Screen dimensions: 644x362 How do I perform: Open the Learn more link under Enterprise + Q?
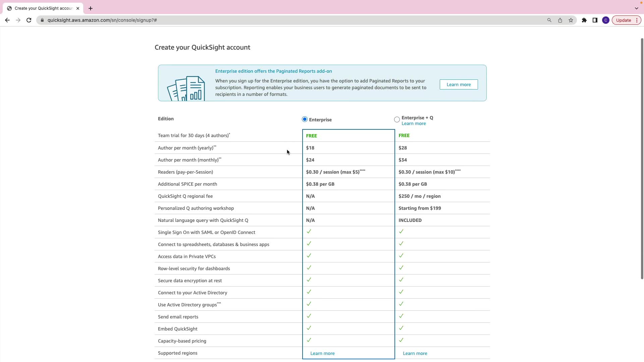[x=414, y=124]
